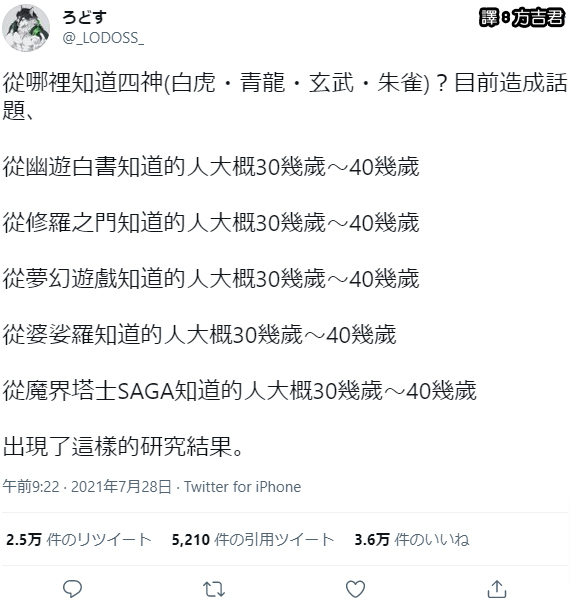Click the first line about 四神
Viewport: 570px width, 605px height.
point(285,96)
